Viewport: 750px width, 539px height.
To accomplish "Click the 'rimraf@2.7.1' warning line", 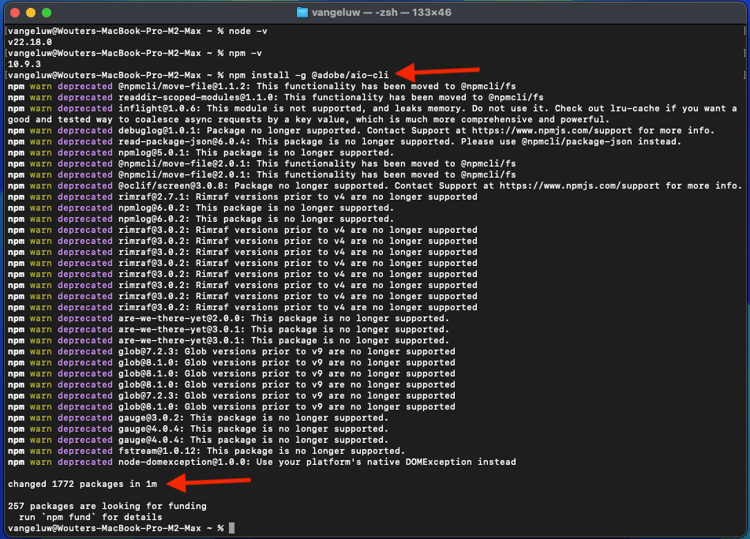I will tap(243, 197).
